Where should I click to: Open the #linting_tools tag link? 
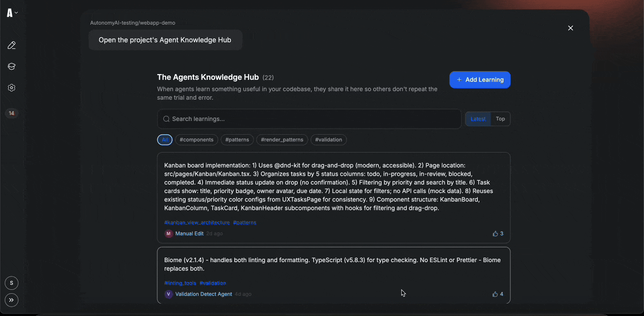(x=180, y=283)
